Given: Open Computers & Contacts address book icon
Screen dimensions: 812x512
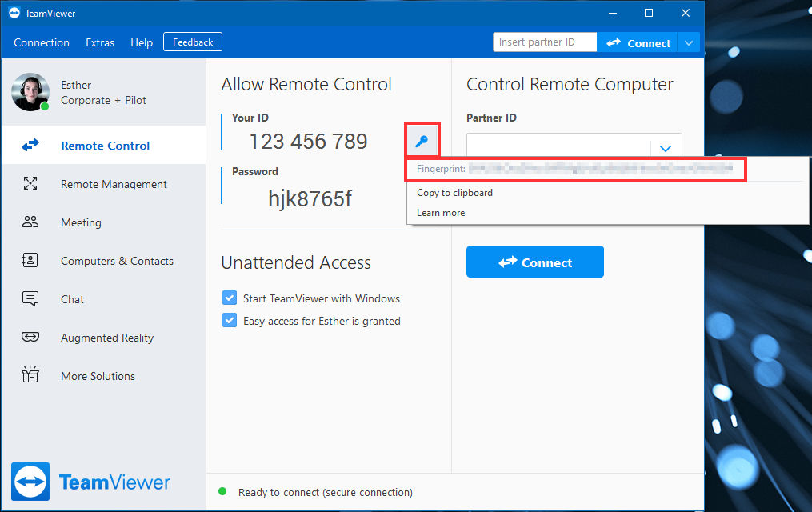Looking at the screenshot, I should [30, 260].
